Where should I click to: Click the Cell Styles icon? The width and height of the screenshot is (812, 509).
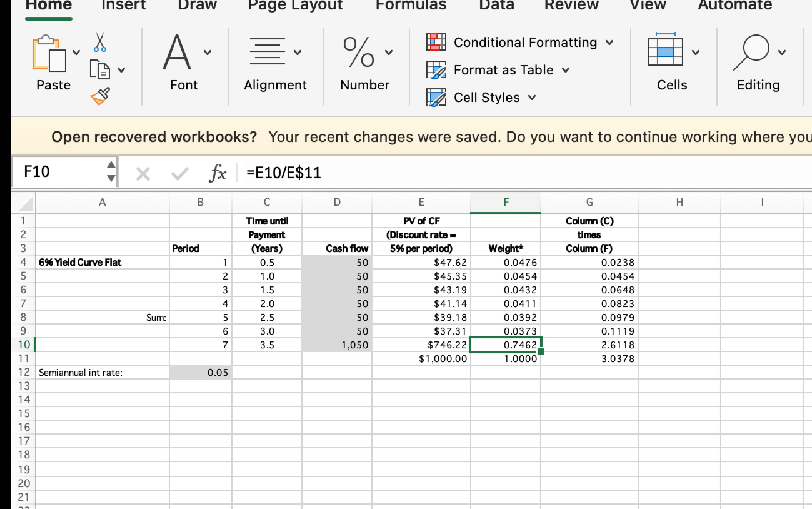pyautogui.click(x=436, y=97)
